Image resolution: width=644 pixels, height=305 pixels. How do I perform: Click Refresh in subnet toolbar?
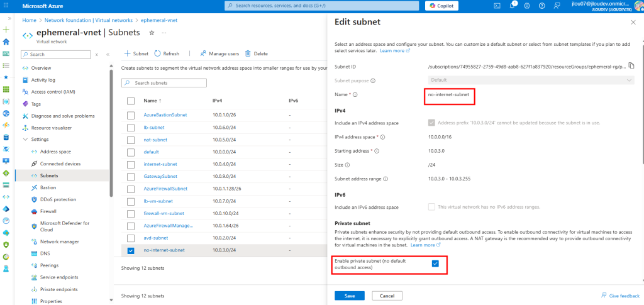tap(167, 53)
